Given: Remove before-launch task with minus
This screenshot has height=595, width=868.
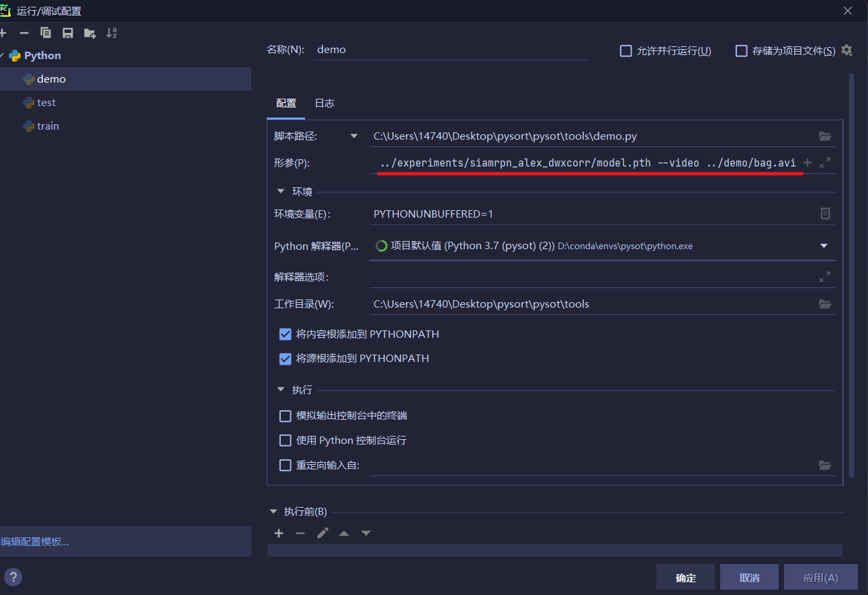Looking at the screenshot, I should point(300,533).
